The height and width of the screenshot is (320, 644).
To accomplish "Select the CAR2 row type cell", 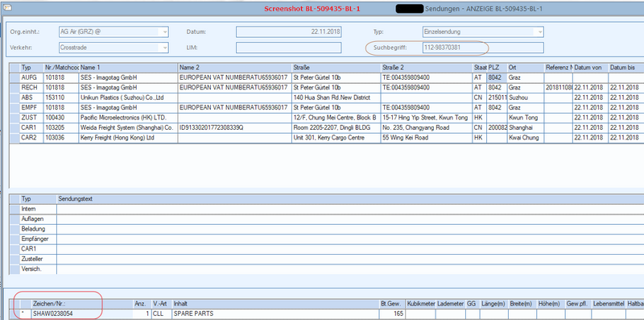I will (31, 138).
